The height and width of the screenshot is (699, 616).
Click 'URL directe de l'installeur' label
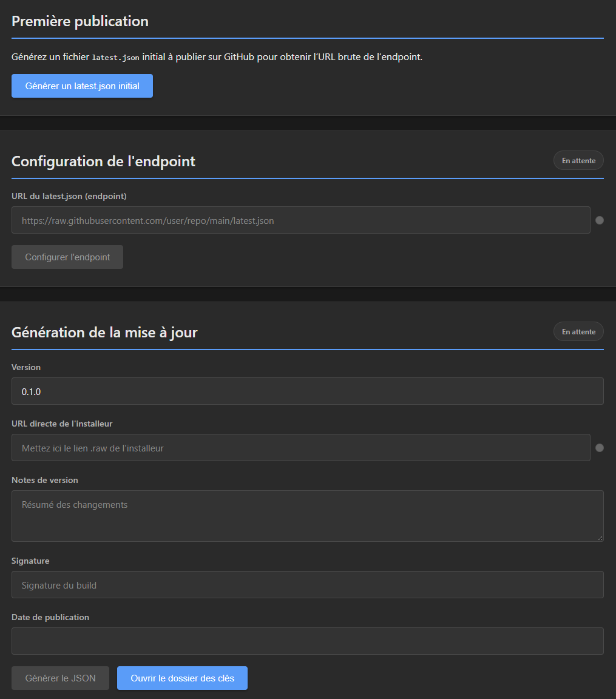tap(62, 424)
